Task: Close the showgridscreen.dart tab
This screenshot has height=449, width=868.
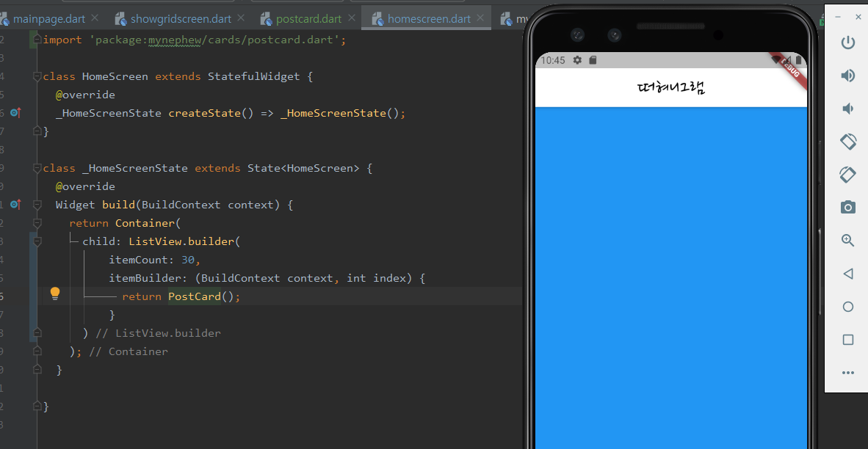Action: (x=241, y=18)
